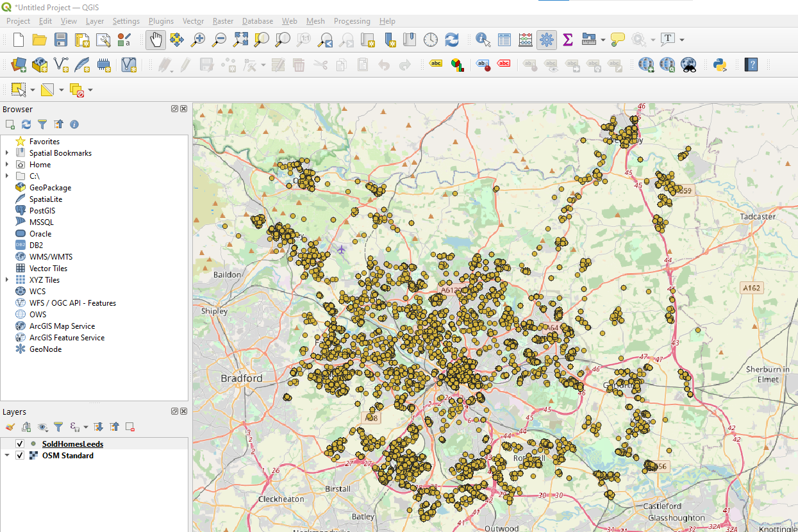Create a new SpatiaLite layer feather icon
The image size is (798, 532).
(x=82, y=64)
